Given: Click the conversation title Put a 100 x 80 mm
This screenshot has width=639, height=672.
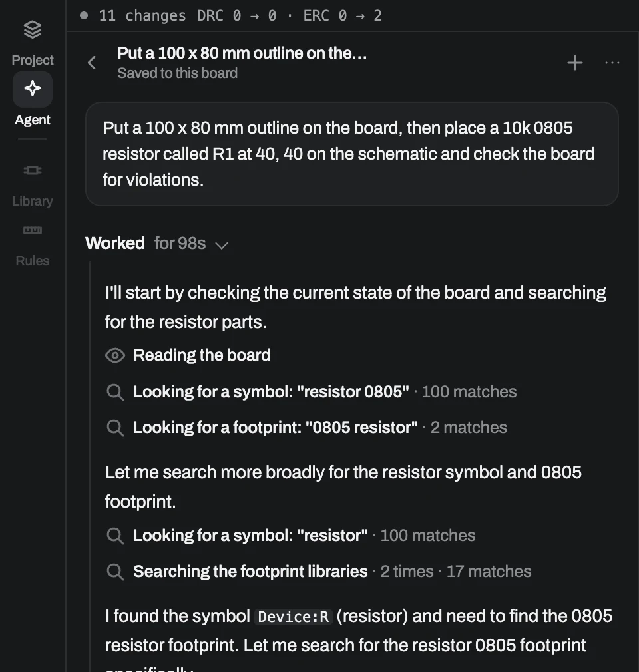Looking at the screenshot, I should click(x=242, y=53).
